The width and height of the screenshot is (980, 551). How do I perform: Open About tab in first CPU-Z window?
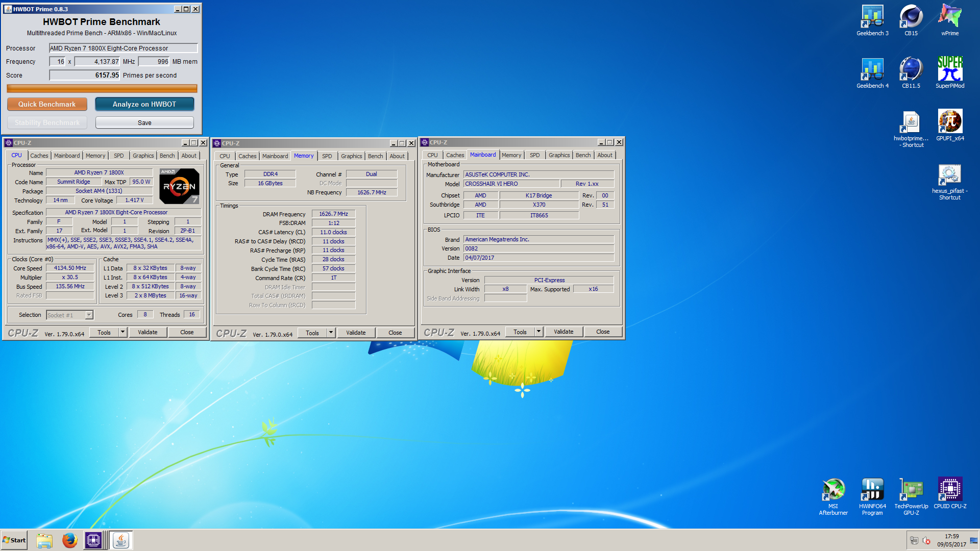coord(189,156)
